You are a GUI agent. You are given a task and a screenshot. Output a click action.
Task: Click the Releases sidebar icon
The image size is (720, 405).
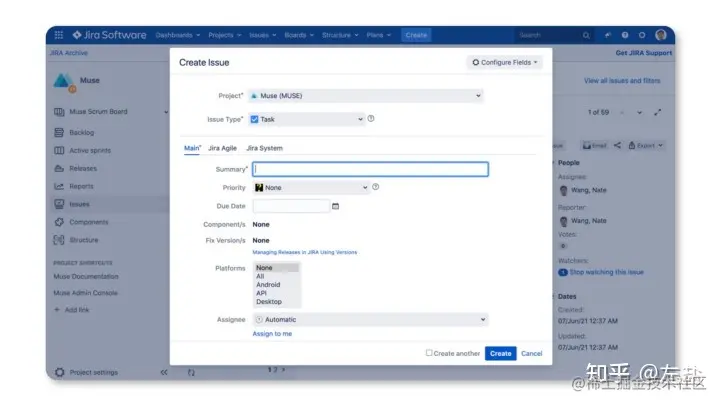click(x=59, y=169)
